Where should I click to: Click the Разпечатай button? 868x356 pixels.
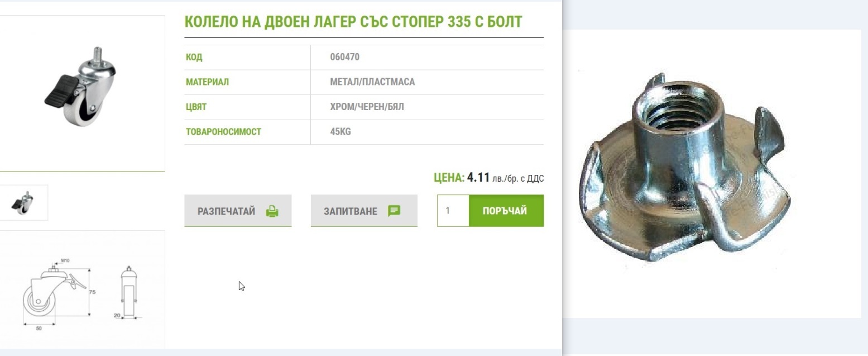[x=238, y=211]
